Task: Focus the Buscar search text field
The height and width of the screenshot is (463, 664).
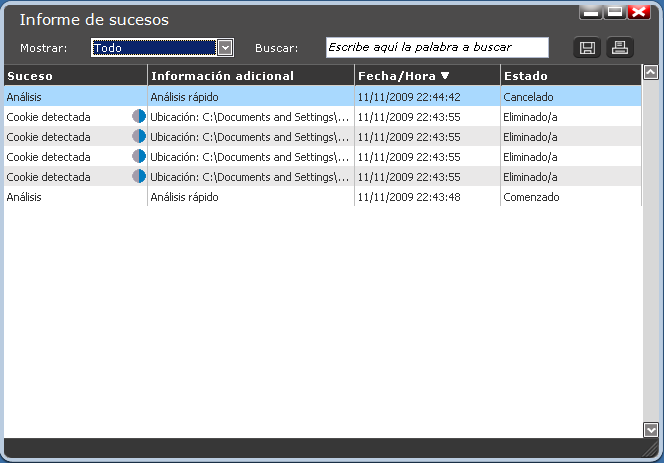Action: pos(437,48)
